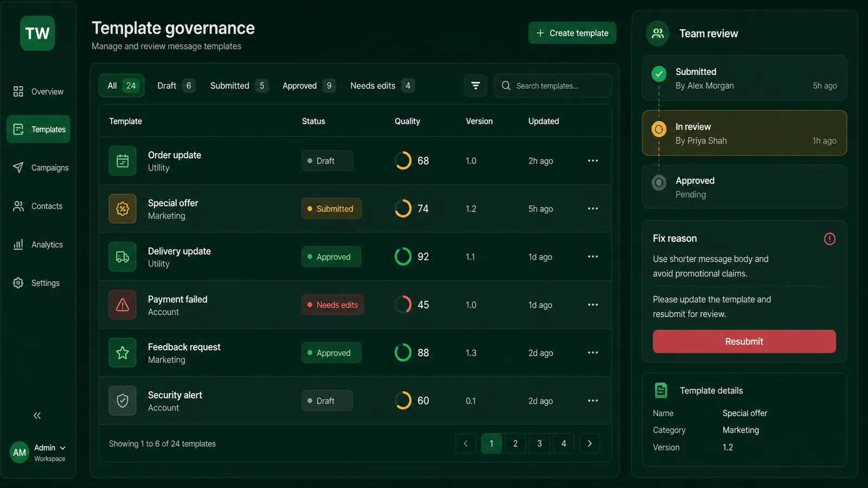Open the Analytics section in the sidebar
Image resolution: width=868 pixels, height=488 pixels.
pos(38,245)
